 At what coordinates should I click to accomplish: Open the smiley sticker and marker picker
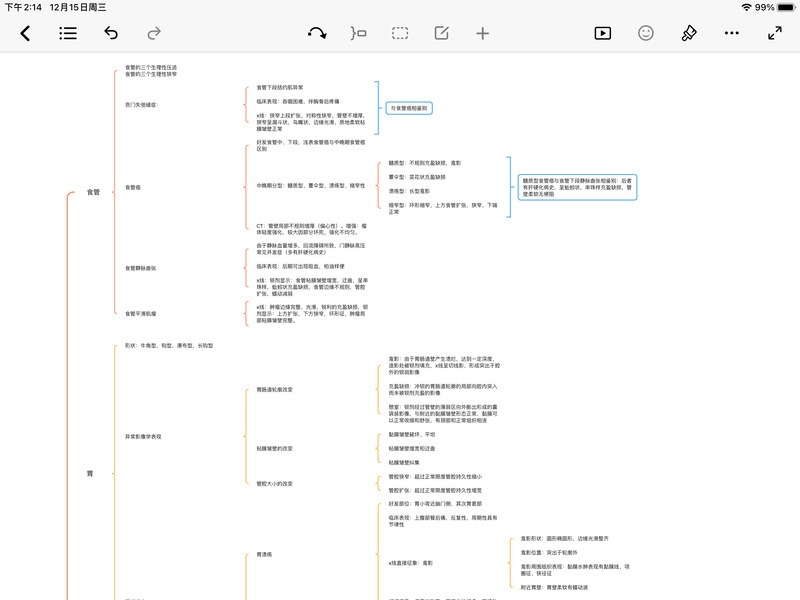click(645, 34)
